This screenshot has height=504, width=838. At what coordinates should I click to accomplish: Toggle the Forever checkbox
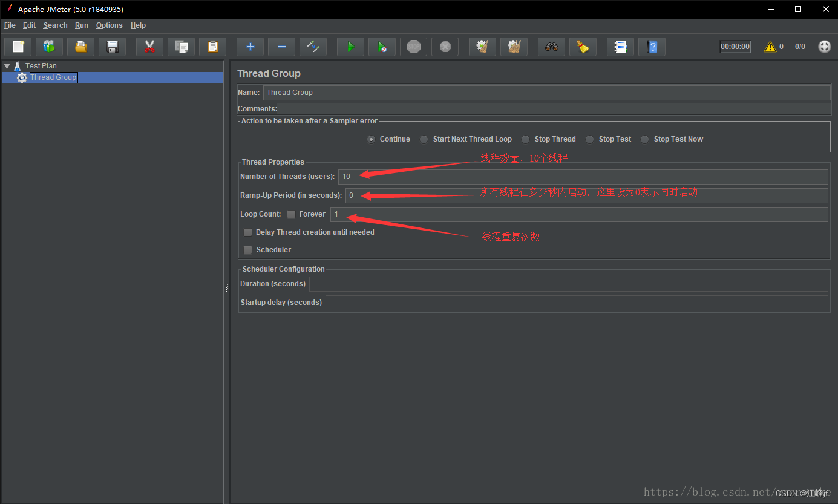coord(292,214)
